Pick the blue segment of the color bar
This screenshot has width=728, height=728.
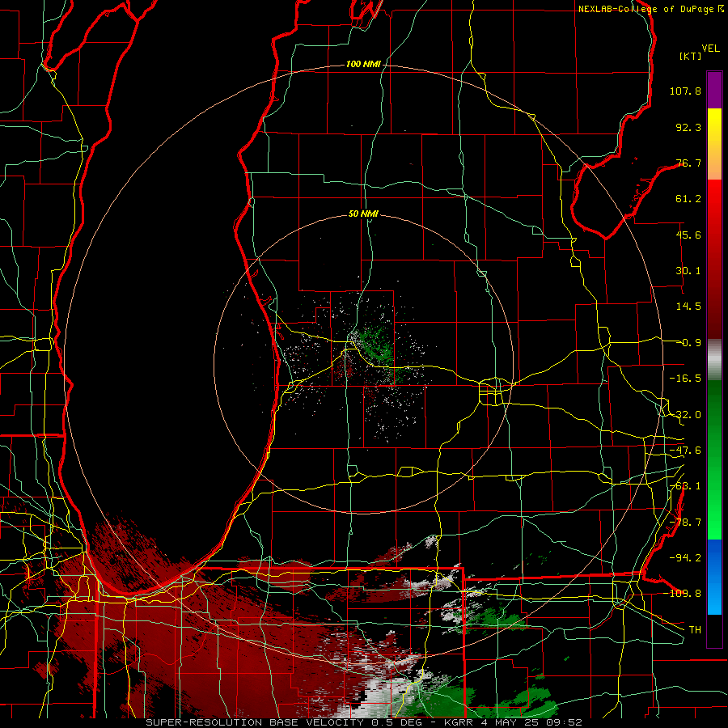(x=714, y=577)
